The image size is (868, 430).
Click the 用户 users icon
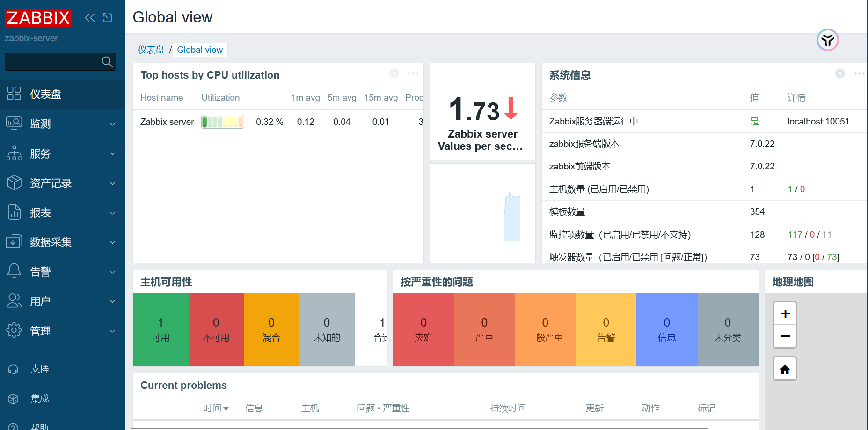click(x=14, y=301)
